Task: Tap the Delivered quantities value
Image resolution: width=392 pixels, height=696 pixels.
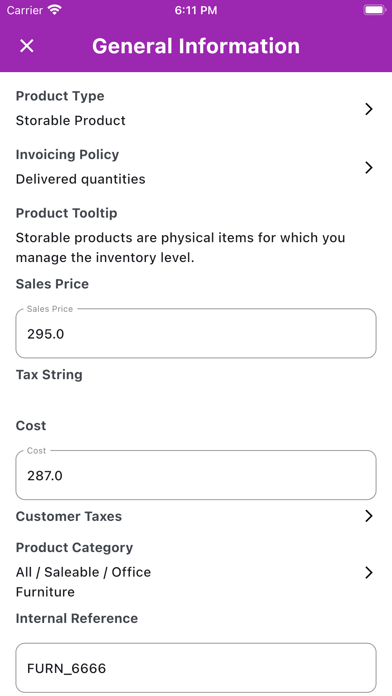Action: click(x=80, y=179)
